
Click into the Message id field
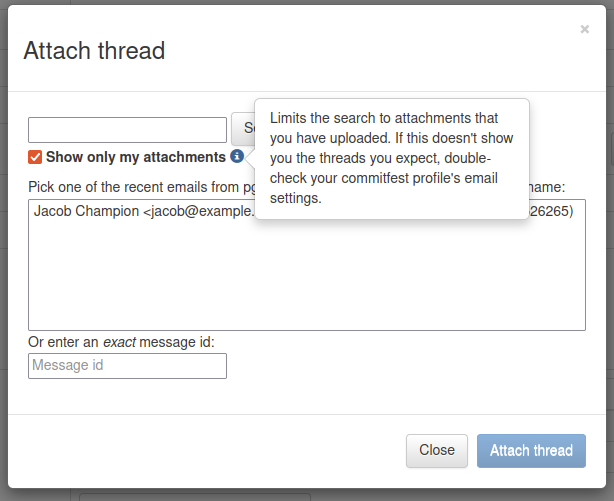pyautogui.click(x=127, y=366)
